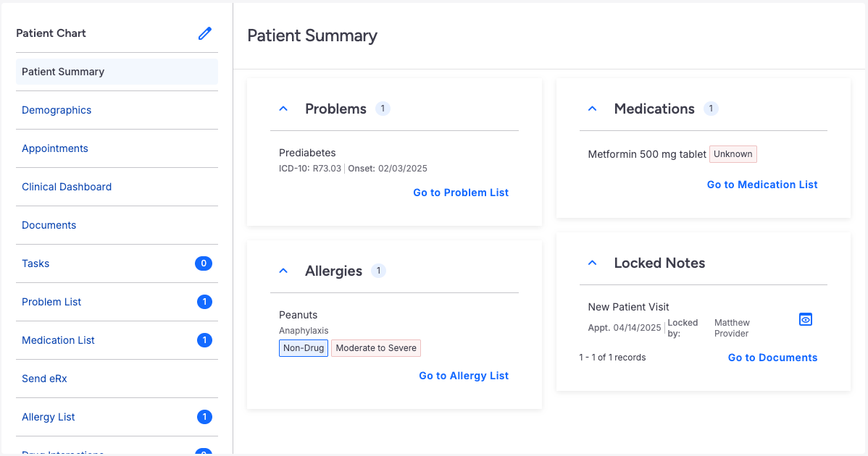Open the Clinical Dashboard menu item

(x=67, y=187)
